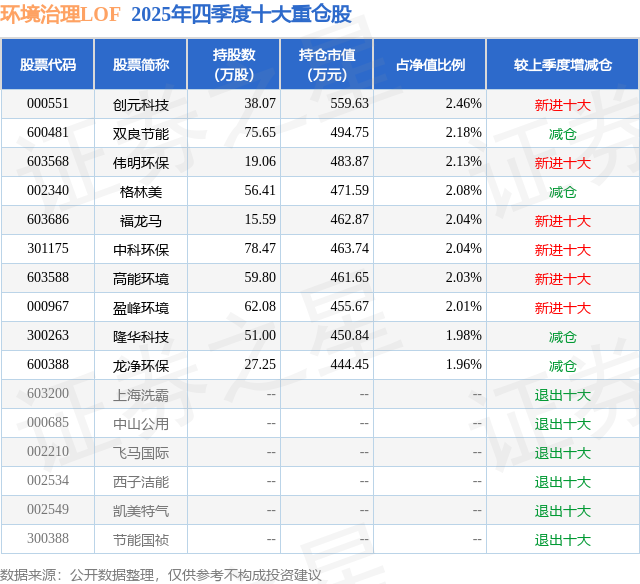Click net value ratio 2.08%
Image resolution: width=640 pixels, height=584 pixels.
coord(464,191)
